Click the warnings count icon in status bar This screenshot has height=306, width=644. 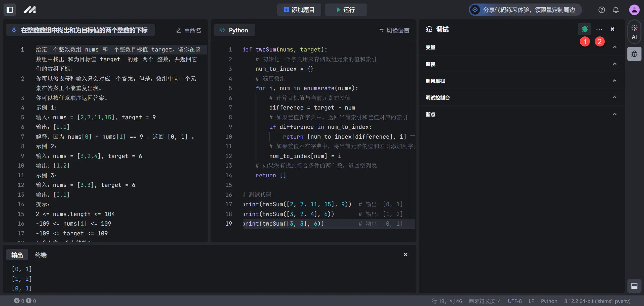click(29, 301)
